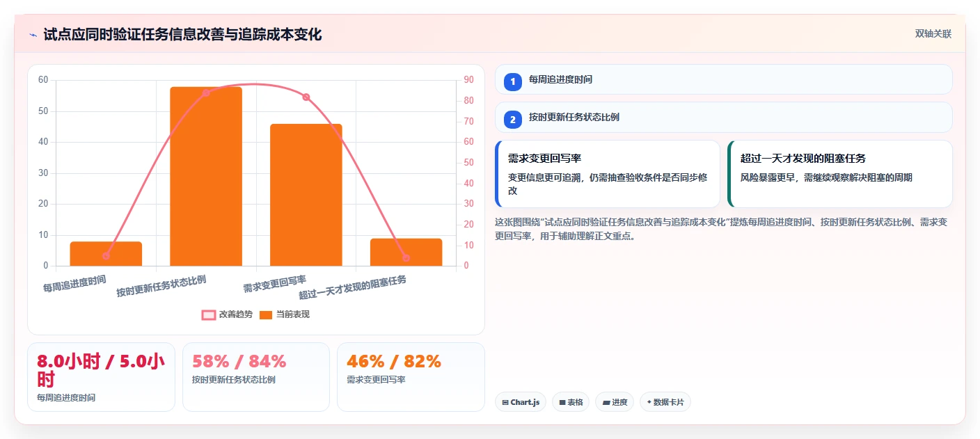Click the Chart.js tag chip
Image resolution: width=980 pixels, height=439 pixels.
coord(521,402)
